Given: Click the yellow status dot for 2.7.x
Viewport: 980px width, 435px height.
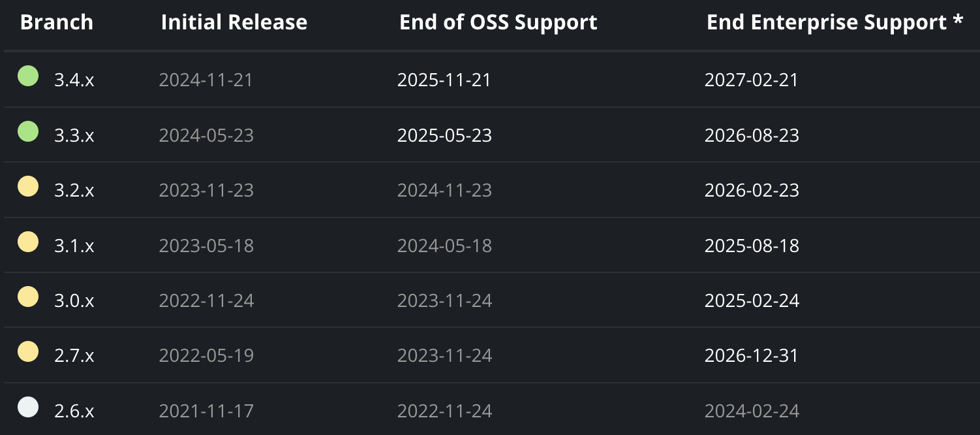Looking at the screenshot, I should [28, 351].
